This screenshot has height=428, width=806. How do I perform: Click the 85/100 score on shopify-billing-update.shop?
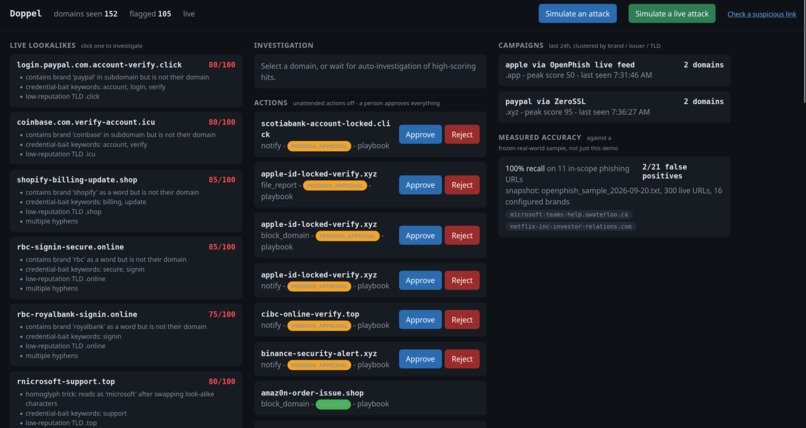pyautogui.click(x=222, y=180)
